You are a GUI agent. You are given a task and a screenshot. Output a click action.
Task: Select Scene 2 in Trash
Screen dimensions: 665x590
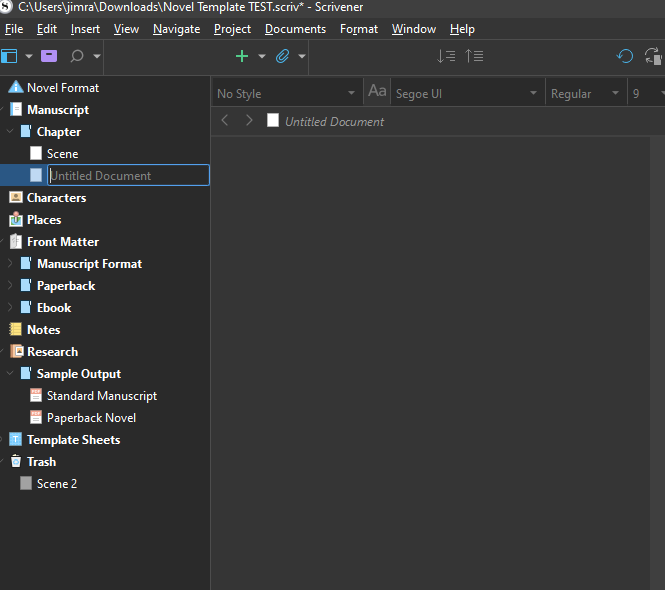56,484
